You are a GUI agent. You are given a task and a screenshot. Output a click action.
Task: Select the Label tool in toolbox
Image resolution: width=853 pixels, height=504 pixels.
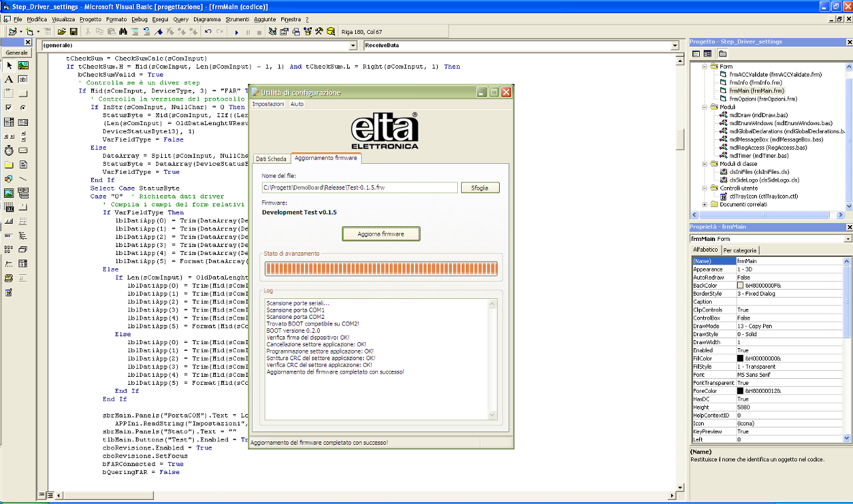(x=9, y=79)
